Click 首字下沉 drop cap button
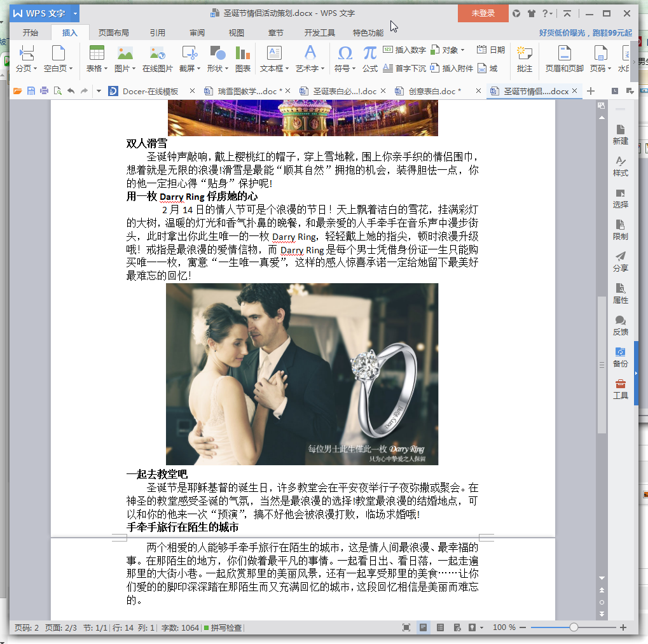Screen dimensions: 648x644 pyautogui.click(x=404, y=68)
